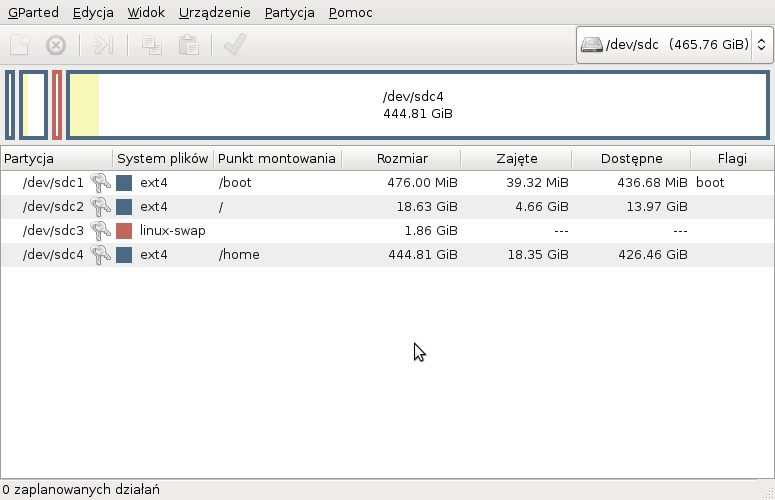The width and height of the screenshot is (775, 500).
Task: Click the System plików column header
Action: click(162, 159)
